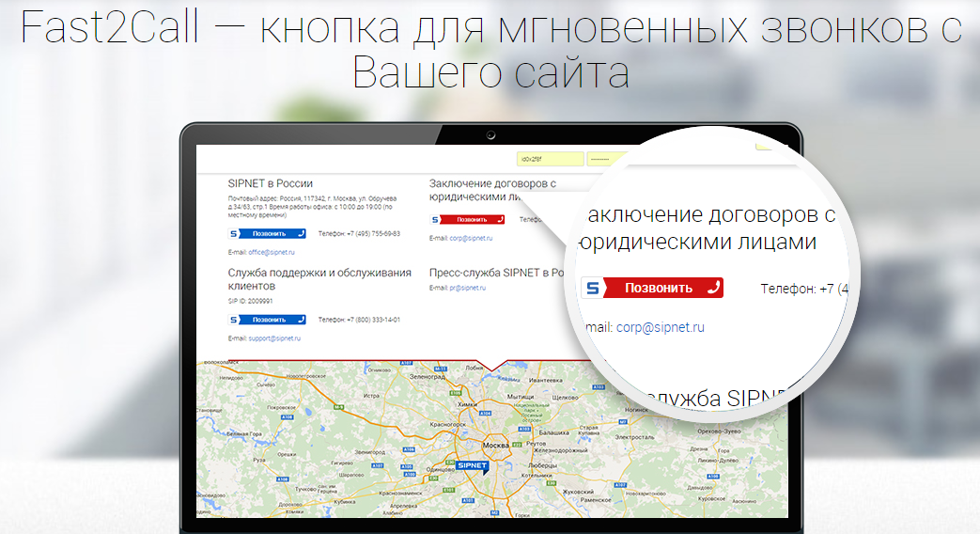
Task: Click the postal address text under SIPNET в России
Action: (x=312, y=206)
